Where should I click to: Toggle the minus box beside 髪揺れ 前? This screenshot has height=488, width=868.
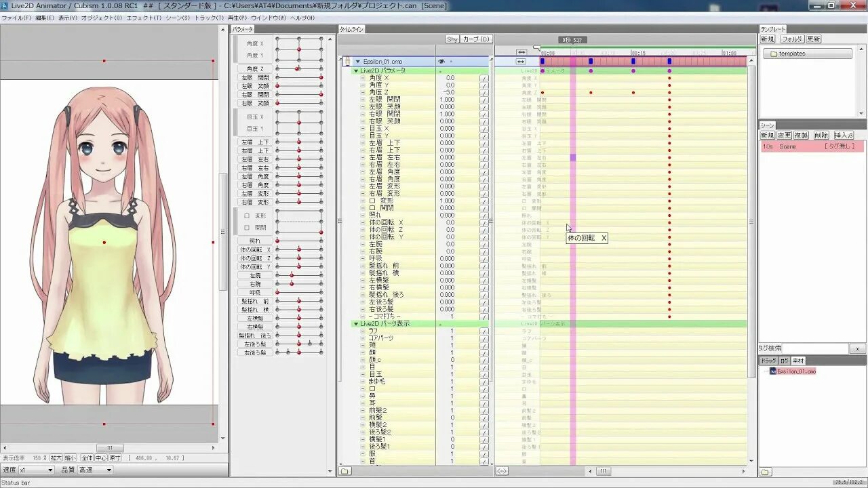pos(363,266)
